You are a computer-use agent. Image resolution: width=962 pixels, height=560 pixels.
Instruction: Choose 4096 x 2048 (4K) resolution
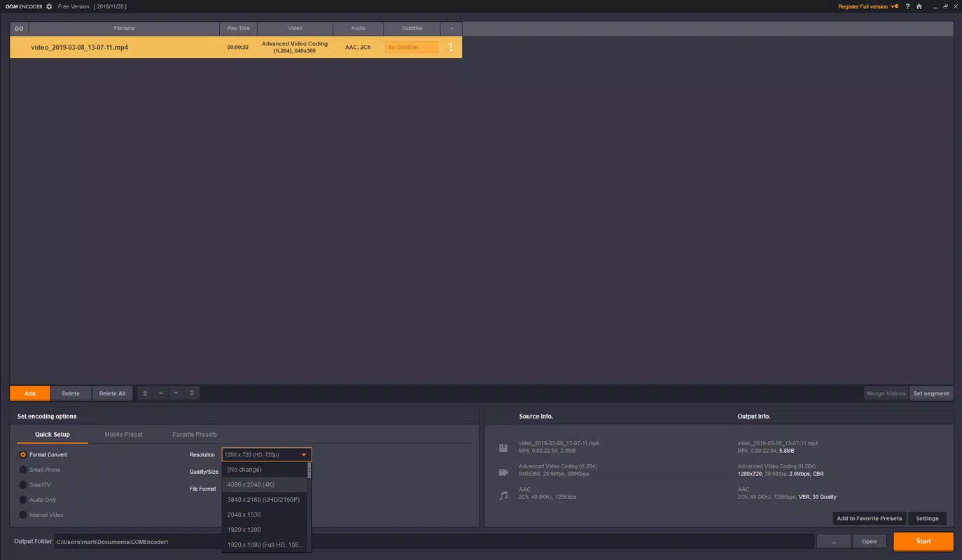click(264, 484)
